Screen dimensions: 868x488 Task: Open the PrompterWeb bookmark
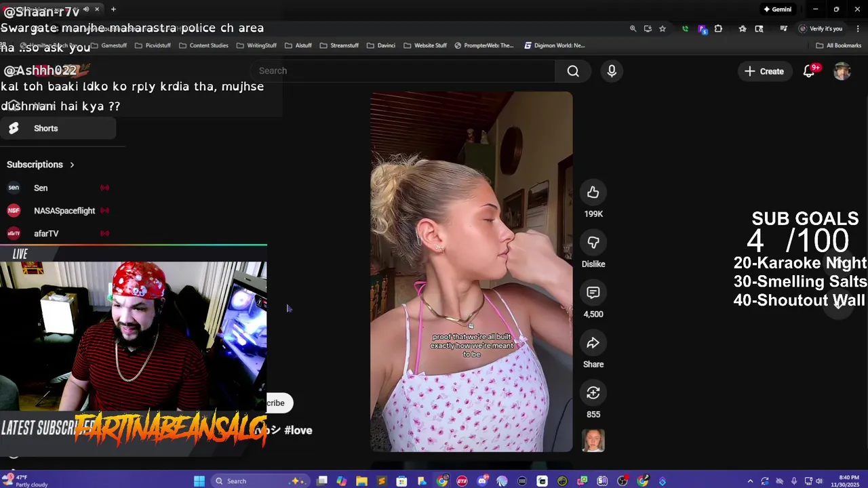tap(484, 45)
